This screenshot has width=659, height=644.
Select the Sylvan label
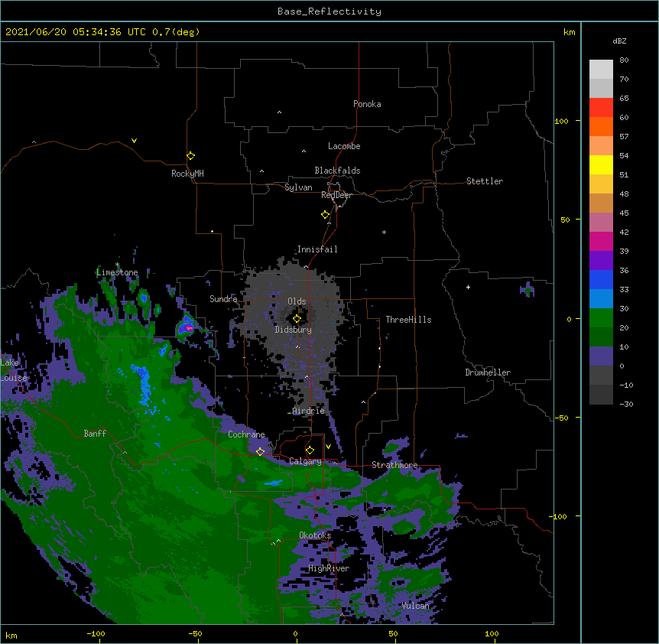[298, 187]
